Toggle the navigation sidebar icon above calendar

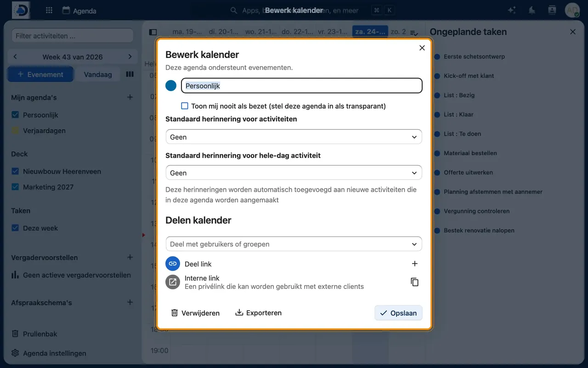pos(153,32)
